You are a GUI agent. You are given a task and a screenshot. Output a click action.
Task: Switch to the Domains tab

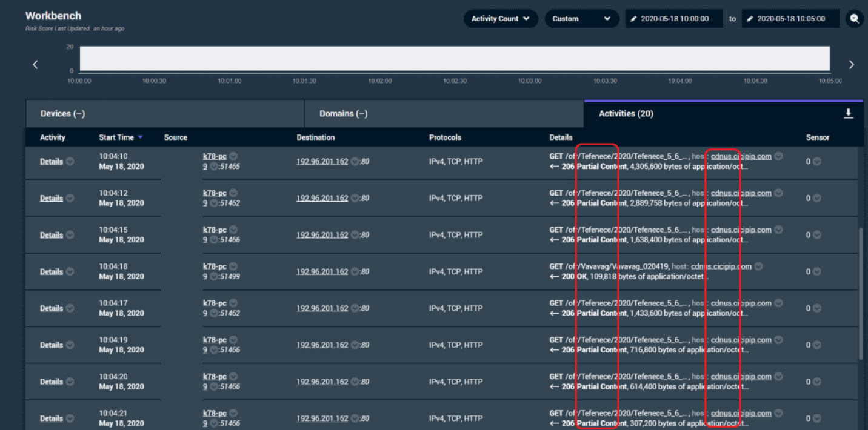444,114
